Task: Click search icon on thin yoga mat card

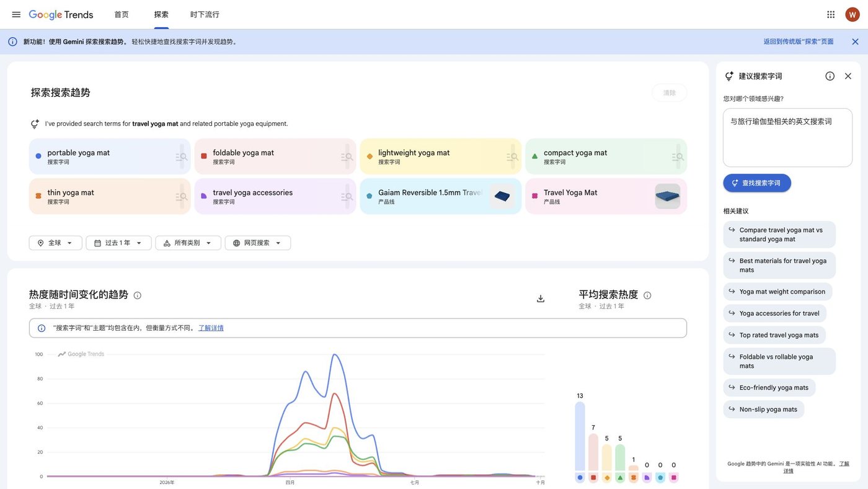Action: [x=182, y=197]
